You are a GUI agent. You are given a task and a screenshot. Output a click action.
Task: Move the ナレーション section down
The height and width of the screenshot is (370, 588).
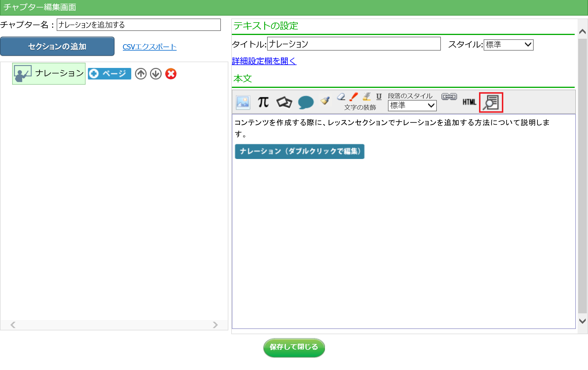(x=156, y=74)
